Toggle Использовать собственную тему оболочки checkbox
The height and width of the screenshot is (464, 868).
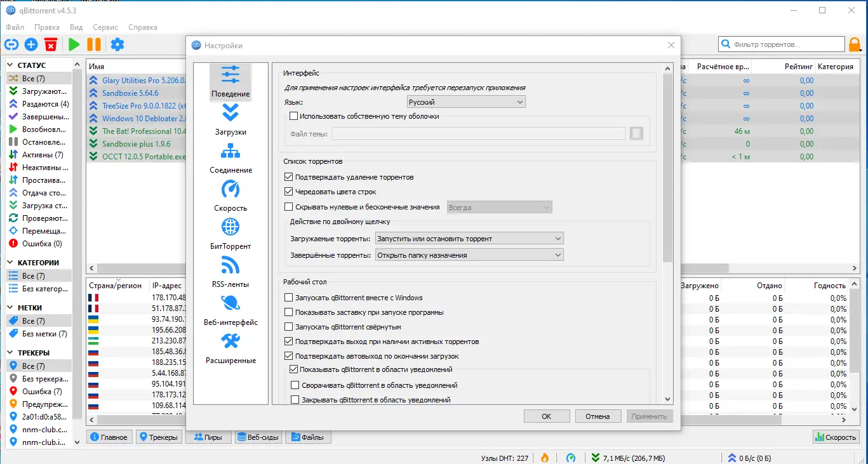pyautogui.click(x=293, y=116)
